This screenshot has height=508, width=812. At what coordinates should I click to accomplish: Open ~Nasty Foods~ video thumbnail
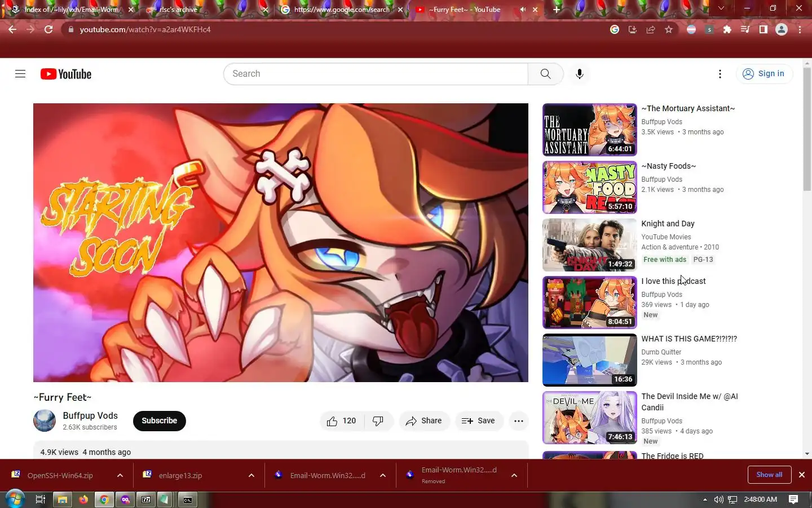[590, 187]
